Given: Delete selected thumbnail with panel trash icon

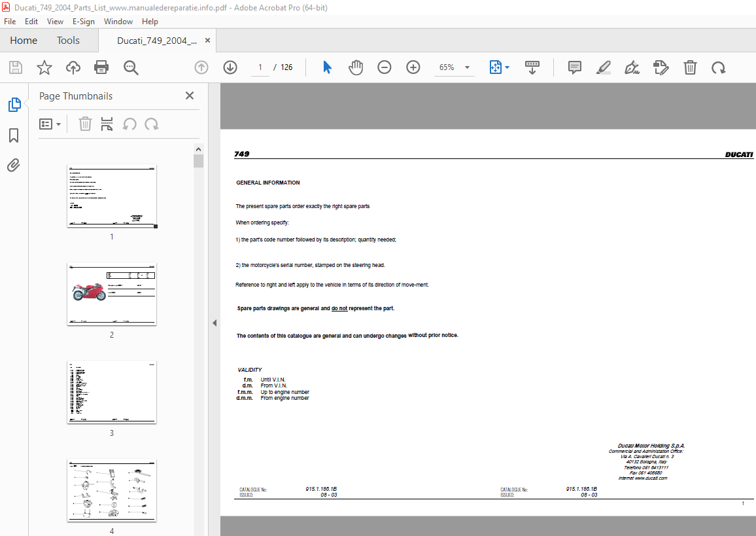Looking at the screenshot, I should click(85, 124).
